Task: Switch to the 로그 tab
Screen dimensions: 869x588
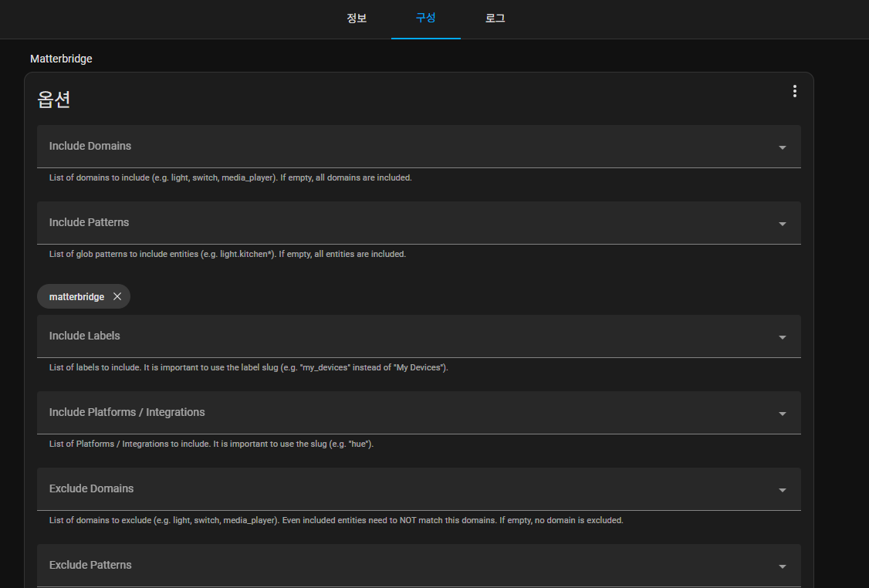Action: tap(495, 19)
